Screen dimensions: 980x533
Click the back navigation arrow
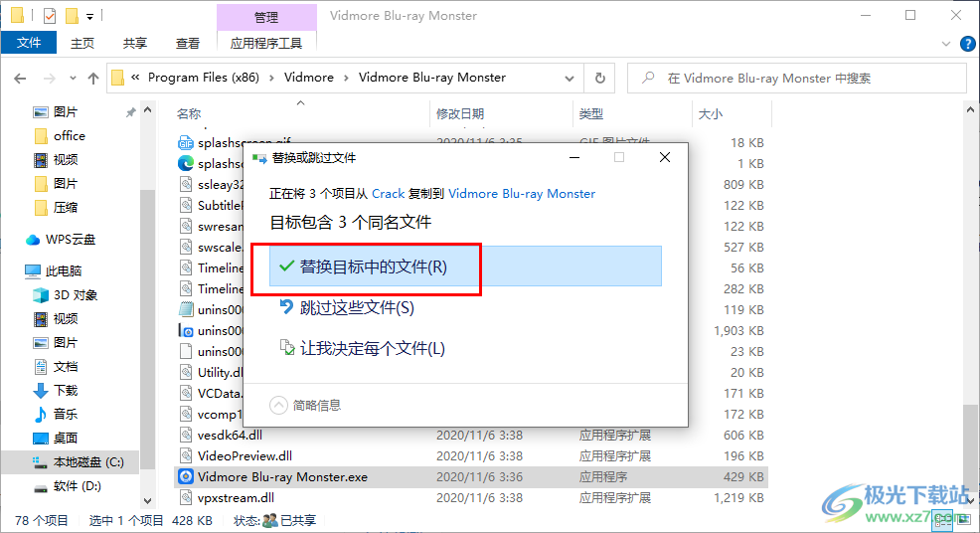pyautogui.click(x=20, y=78)
